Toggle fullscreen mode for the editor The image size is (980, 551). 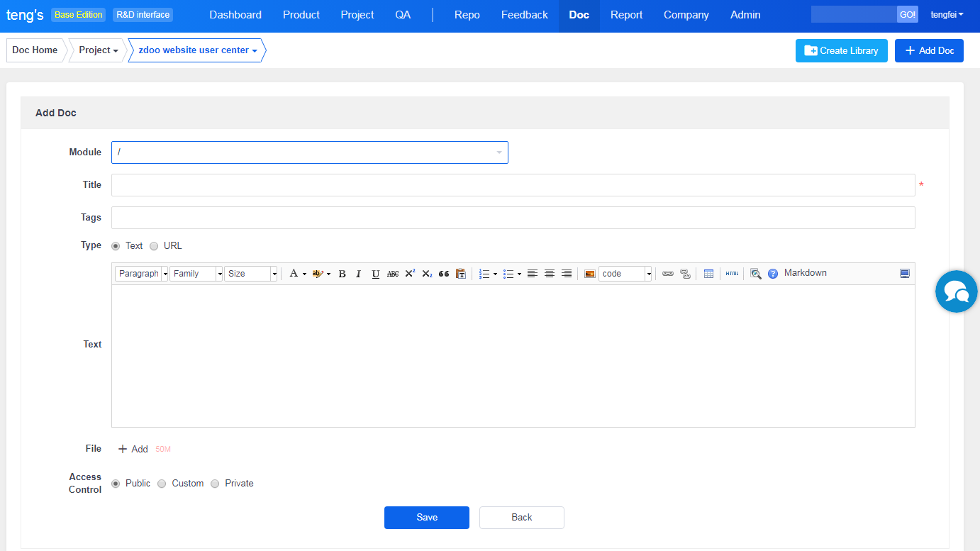click(x=904, y=274)
